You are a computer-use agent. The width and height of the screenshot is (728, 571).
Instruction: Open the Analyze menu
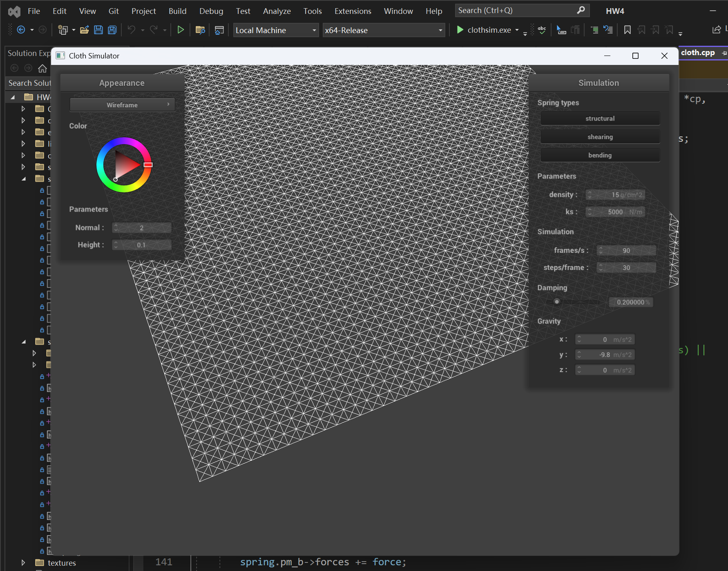[x=277, y=11]
